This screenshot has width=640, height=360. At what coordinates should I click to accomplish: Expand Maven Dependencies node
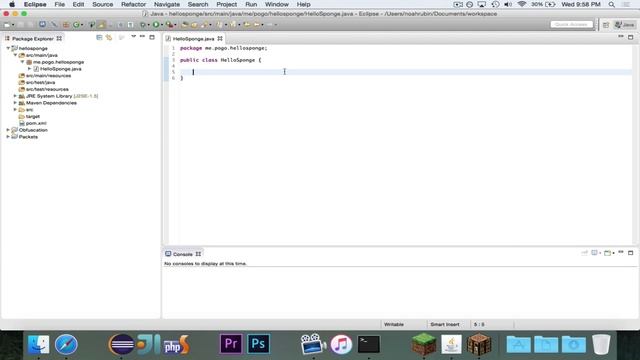tap(15, 103)
